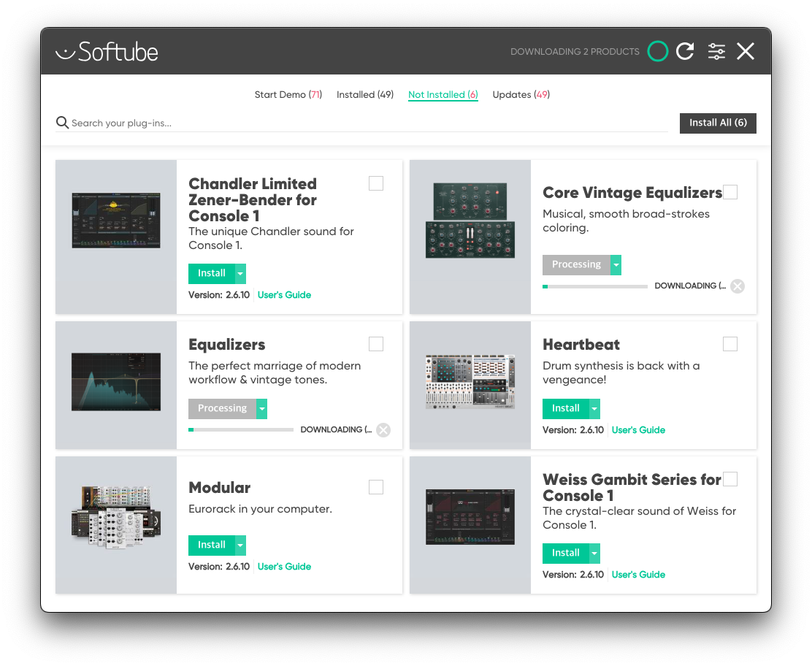Cancel the Core Vintage Equalizers download
This screenshot has height=666, width=812.
pyautogui.click(x=738, y=286)
